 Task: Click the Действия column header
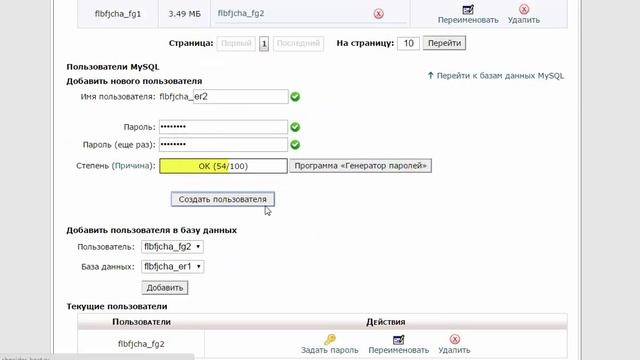click(x=386, y=322)
